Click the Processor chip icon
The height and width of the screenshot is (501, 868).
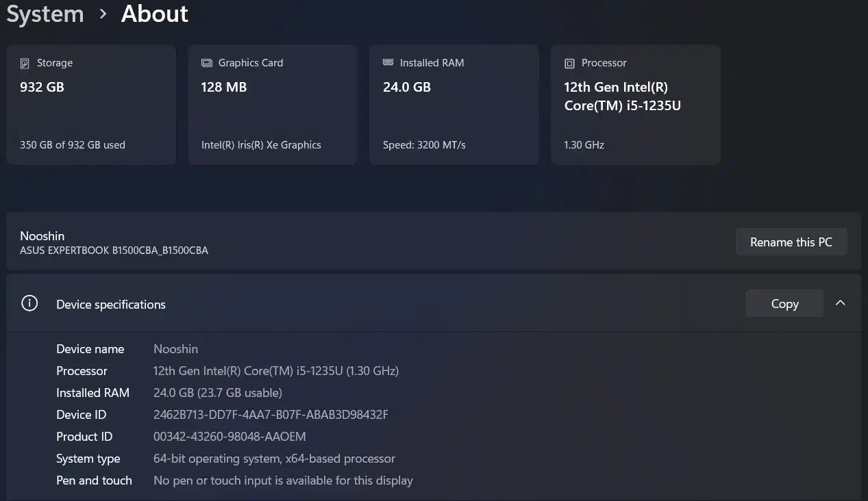coord(569,63)
